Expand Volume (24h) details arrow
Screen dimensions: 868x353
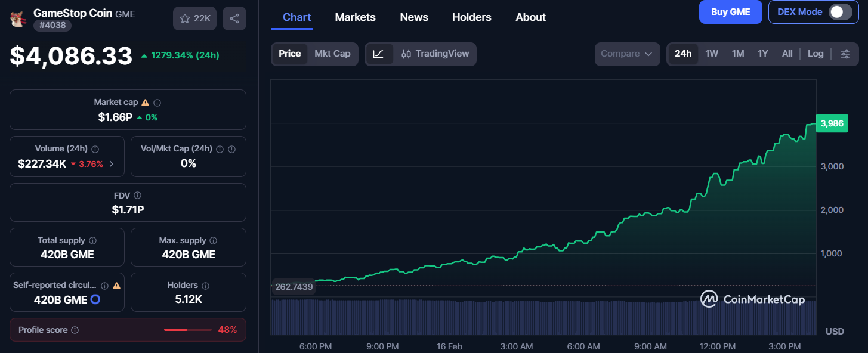(112, 163)
